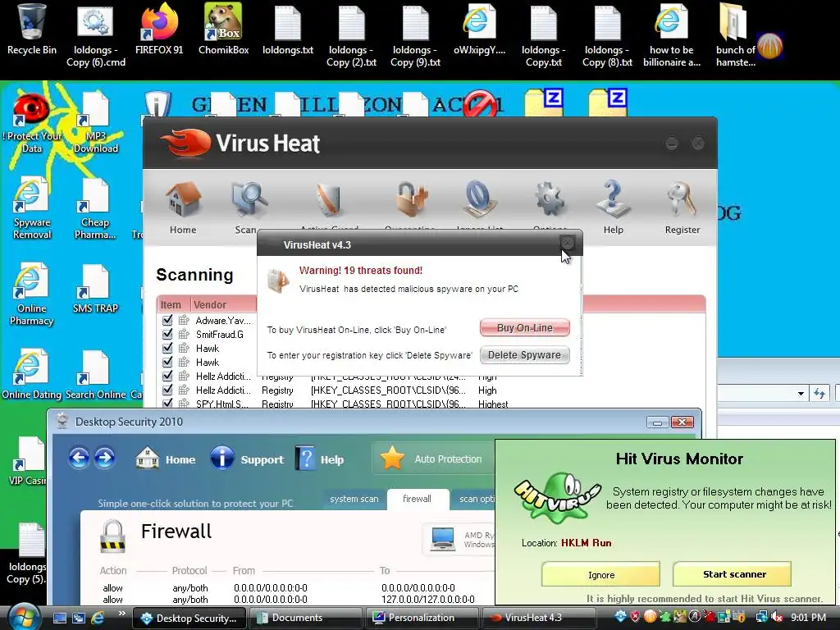Viewport: 840px width, 630px height.
Task: Go back in Desktop Security 2010
Action: pos(79,459)
